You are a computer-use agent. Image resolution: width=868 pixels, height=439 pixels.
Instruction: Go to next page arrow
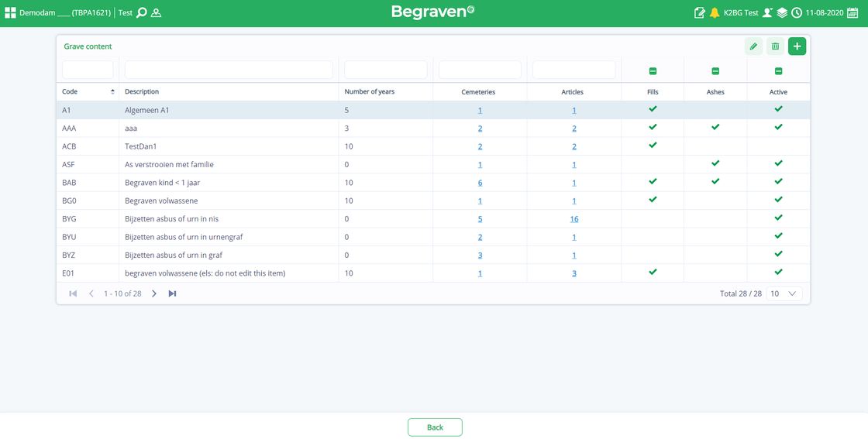(154, 293)
